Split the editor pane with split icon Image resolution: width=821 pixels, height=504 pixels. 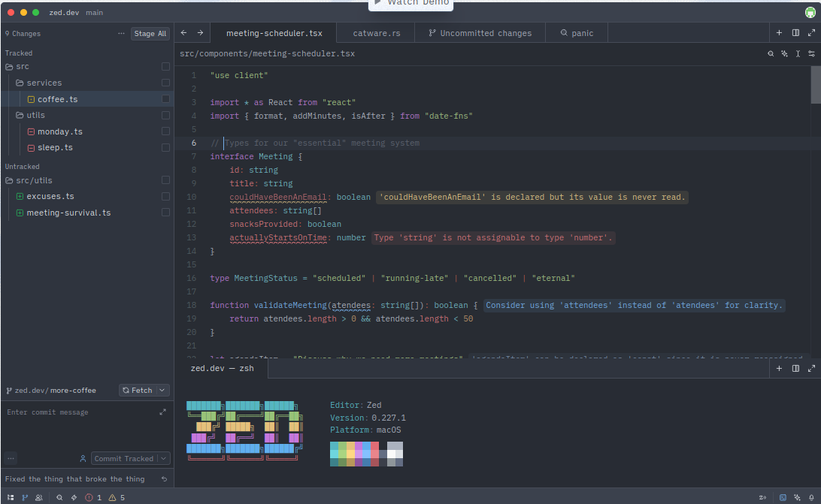(x=795, y=33)
